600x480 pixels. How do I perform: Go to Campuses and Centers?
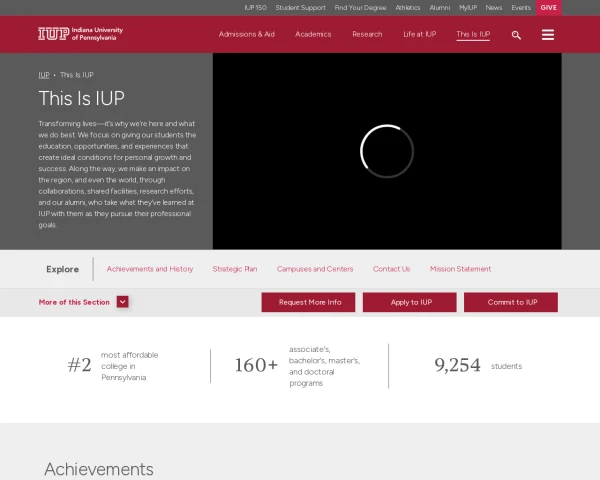click(x=315, y=269)
